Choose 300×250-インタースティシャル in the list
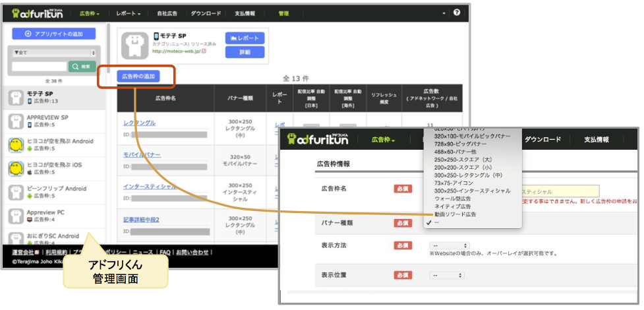Viewport: 644px width, 310px height. click(471, 191)
